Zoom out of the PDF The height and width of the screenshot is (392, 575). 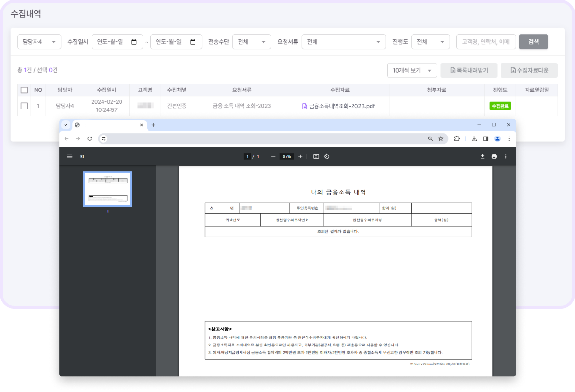(273, 156)
